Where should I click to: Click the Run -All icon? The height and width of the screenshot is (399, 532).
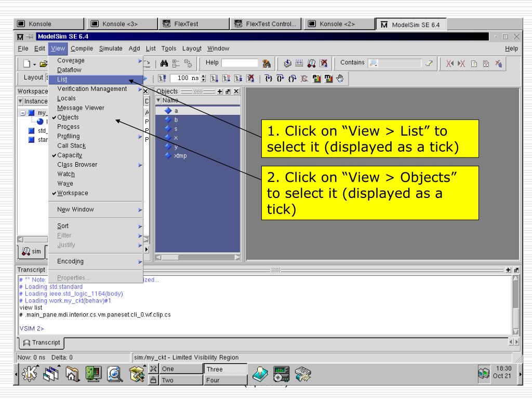tap(238, 79)
